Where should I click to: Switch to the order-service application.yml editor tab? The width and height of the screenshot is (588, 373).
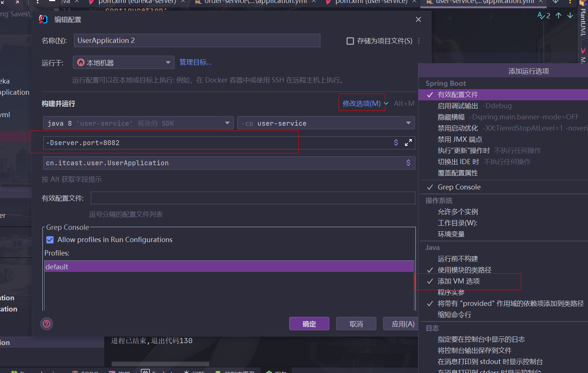coord(255,2)
